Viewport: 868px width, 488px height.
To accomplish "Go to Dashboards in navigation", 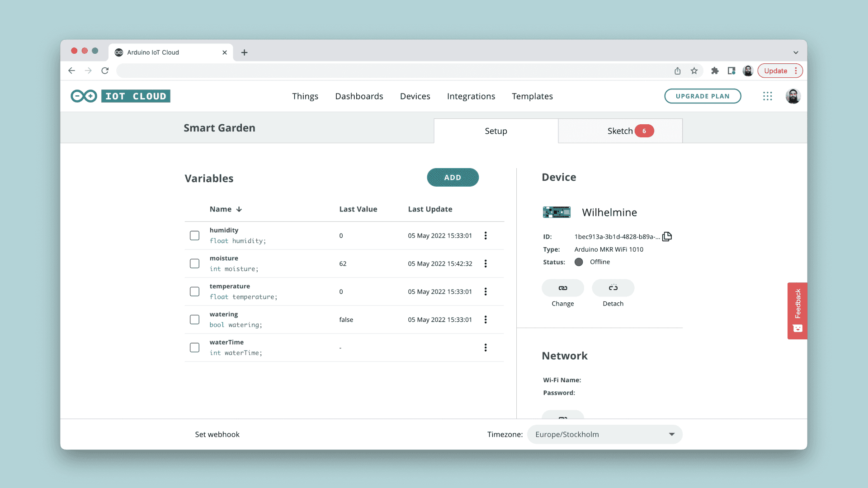I will coord(359,96).
